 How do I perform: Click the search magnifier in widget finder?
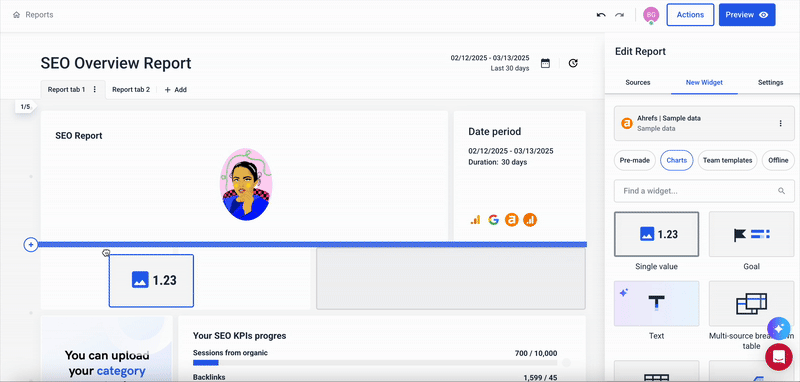(781, 191)
